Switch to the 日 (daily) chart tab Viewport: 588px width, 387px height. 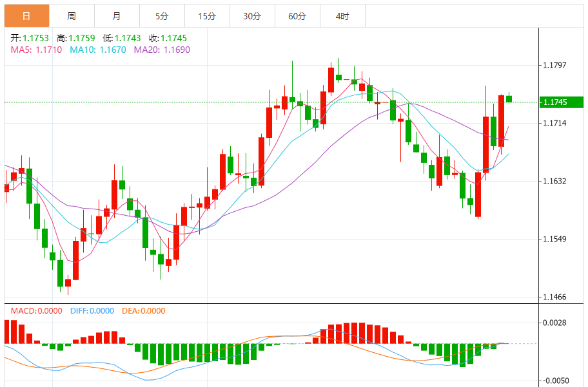26,16
